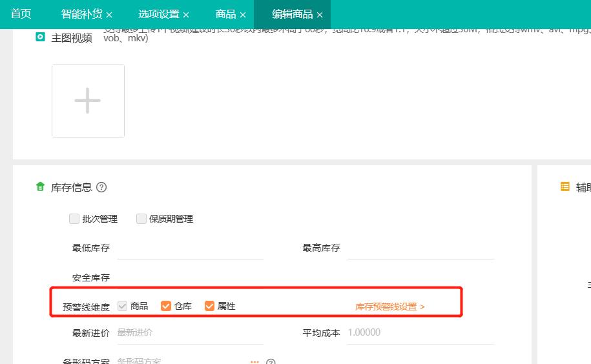Screen dimensions: 591x364
Task: Click the yellow list icon on right panel
Action: click(565, 187)
